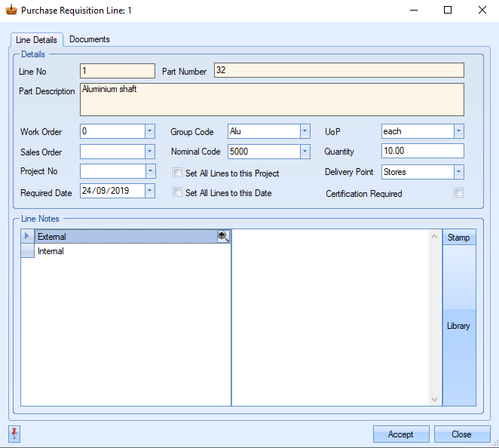Expand the Group Code dropdown
Image resolution: width=499 pixels, height=448 pixels.
305,131
